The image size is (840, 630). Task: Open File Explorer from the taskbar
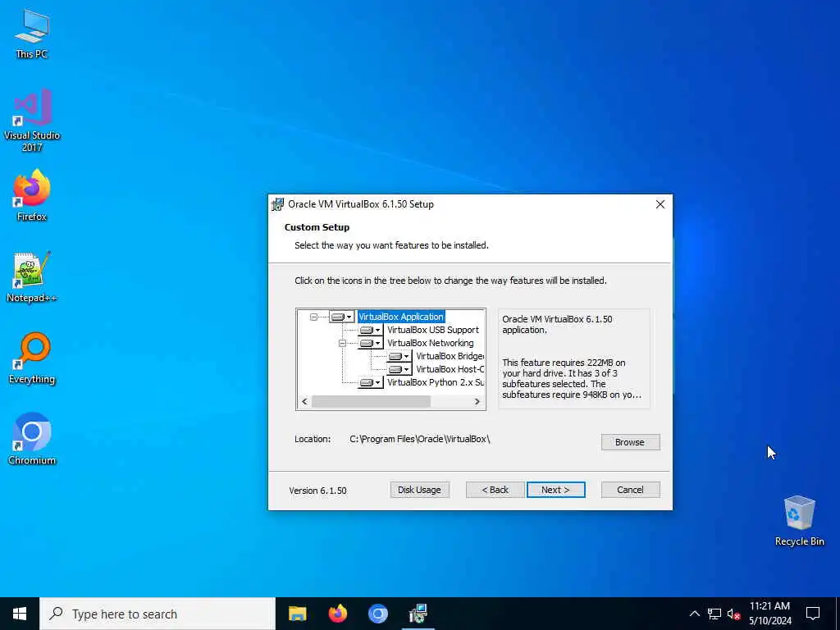click(297, 614)
